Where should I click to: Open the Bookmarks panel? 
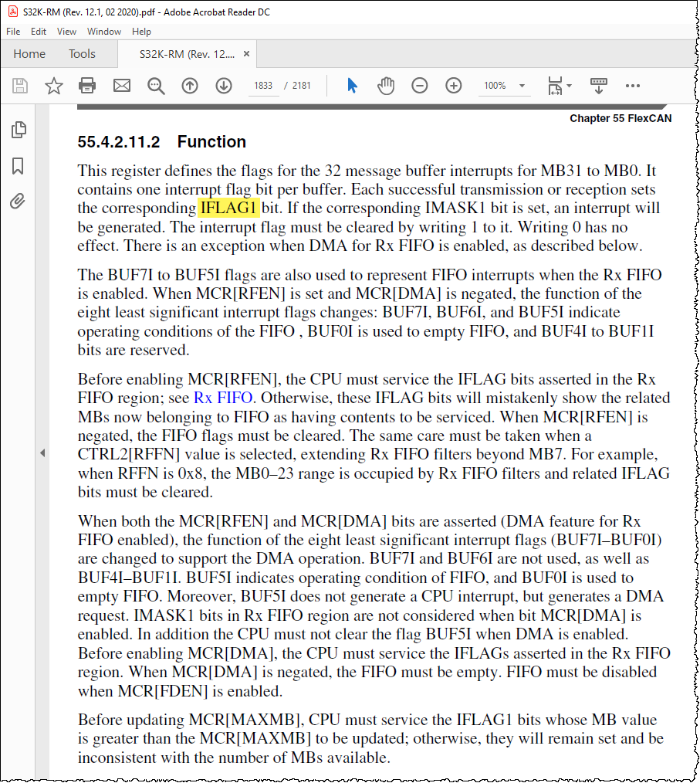(x=19, y=166)
